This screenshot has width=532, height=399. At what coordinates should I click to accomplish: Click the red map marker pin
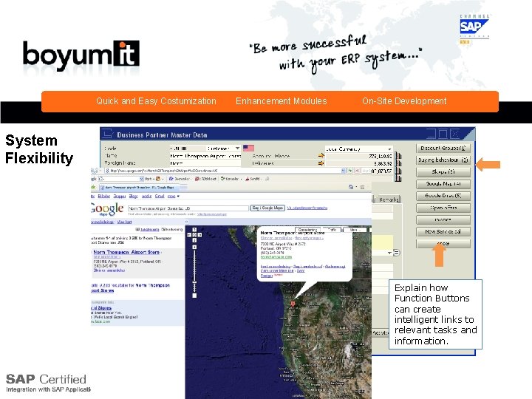293,304
